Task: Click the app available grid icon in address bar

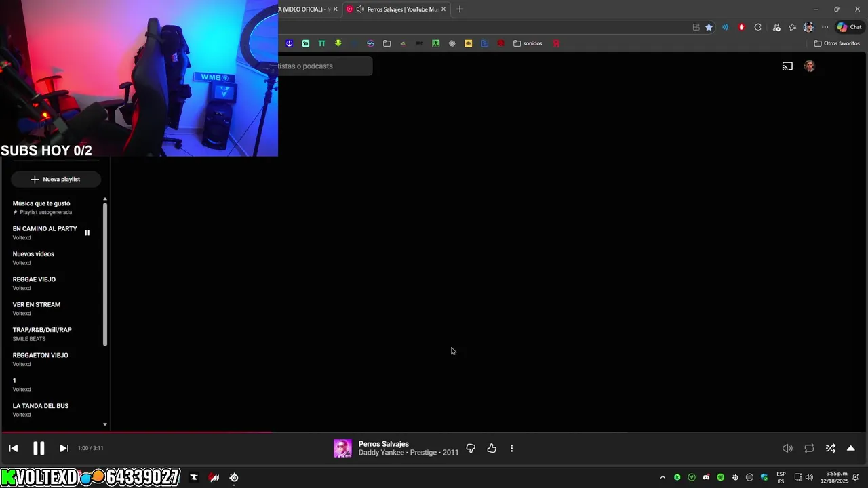Action: 696,27
